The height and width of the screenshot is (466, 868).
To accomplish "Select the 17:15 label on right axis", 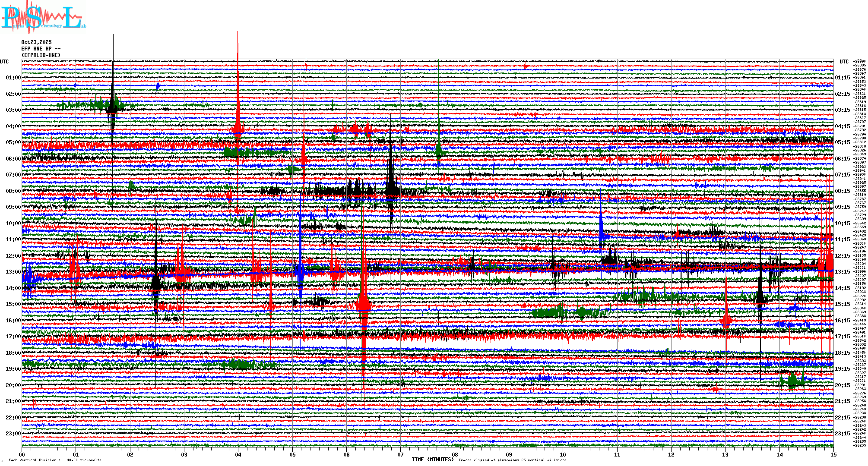I will pyautogui.click(x=842, y=337).
